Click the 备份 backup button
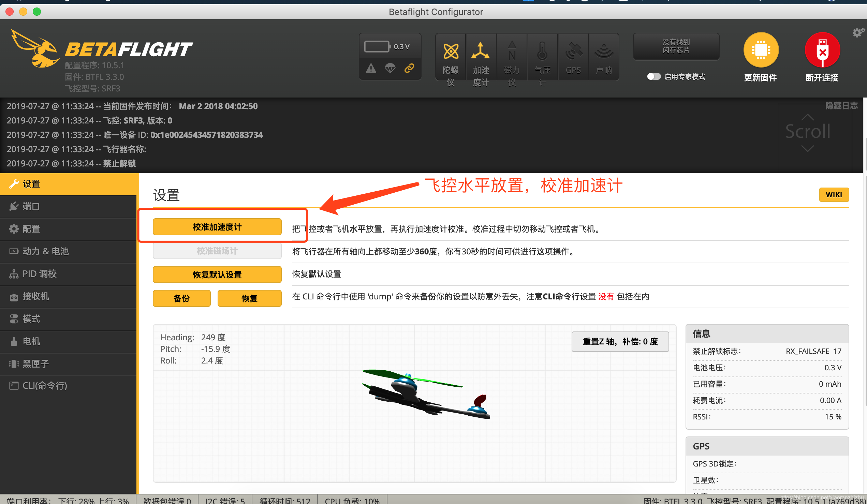Image resolution: width=867 pixels, height=504 pixels. (182, 298)
